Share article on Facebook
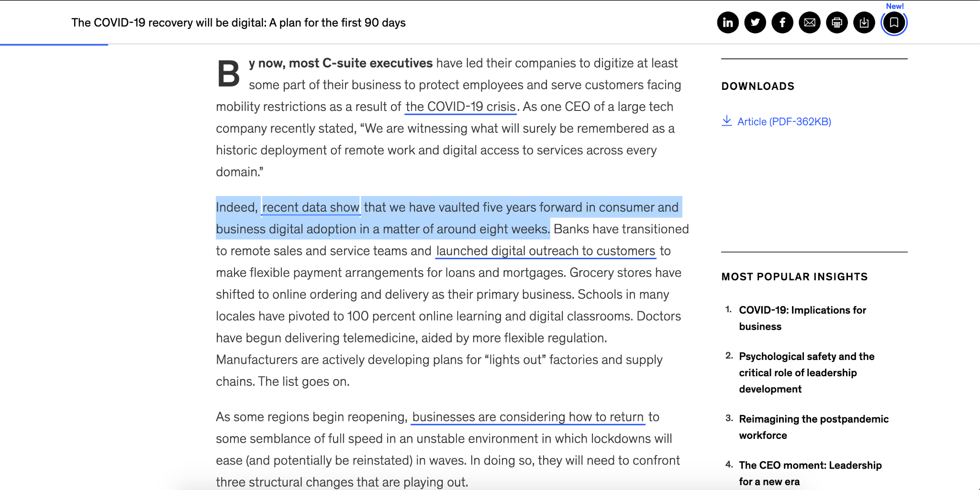Viewport: 980px width, 490px height. click(x=782, y=22)
